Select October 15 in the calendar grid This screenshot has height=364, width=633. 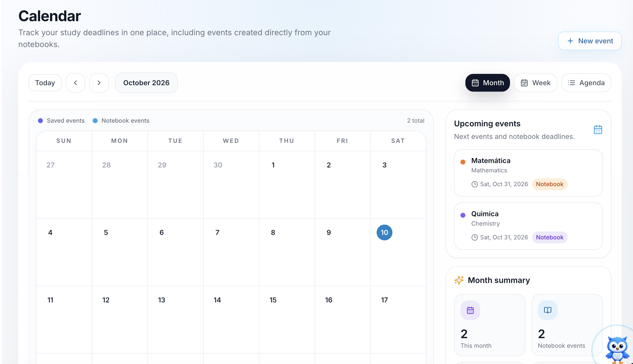click(287, 319)
